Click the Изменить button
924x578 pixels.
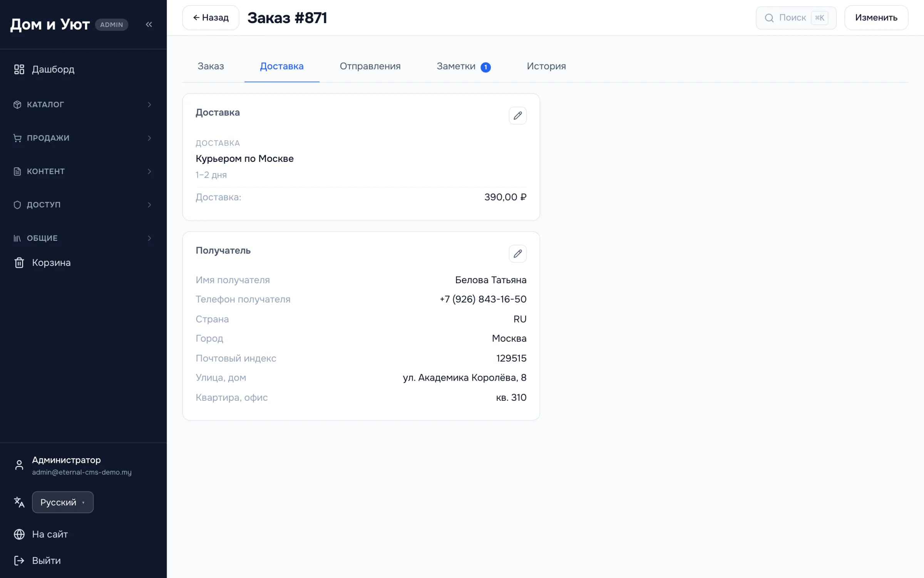876,18
